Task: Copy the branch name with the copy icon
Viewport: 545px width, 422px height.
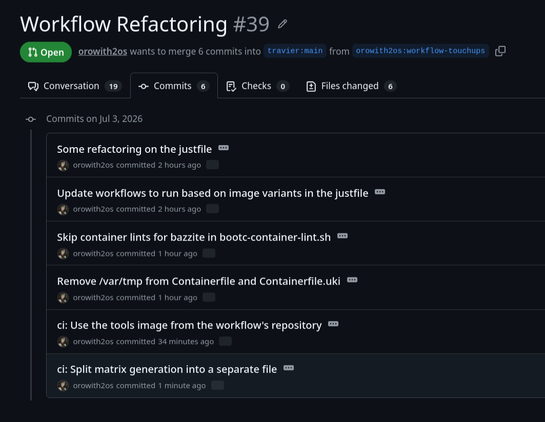Action: pos(500,51)
